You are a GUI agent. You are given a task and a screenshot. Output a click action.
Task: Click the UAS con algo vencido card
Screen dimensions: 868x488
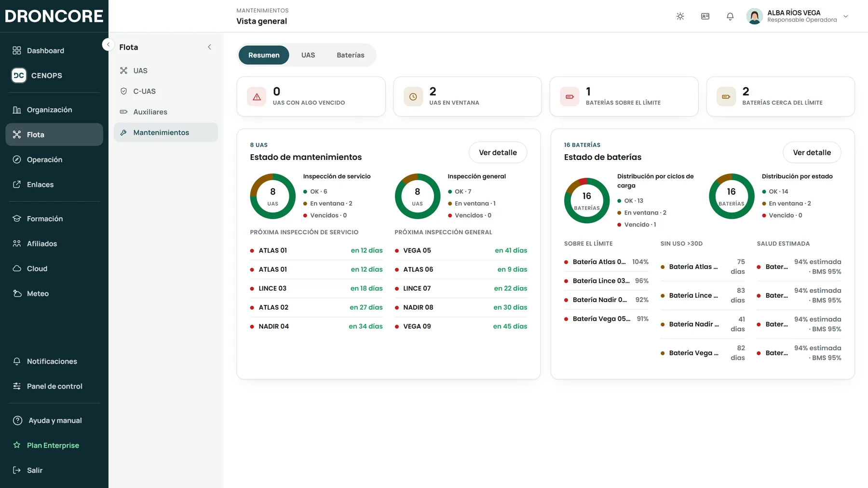pyautogui.click(x=311, y=96)
